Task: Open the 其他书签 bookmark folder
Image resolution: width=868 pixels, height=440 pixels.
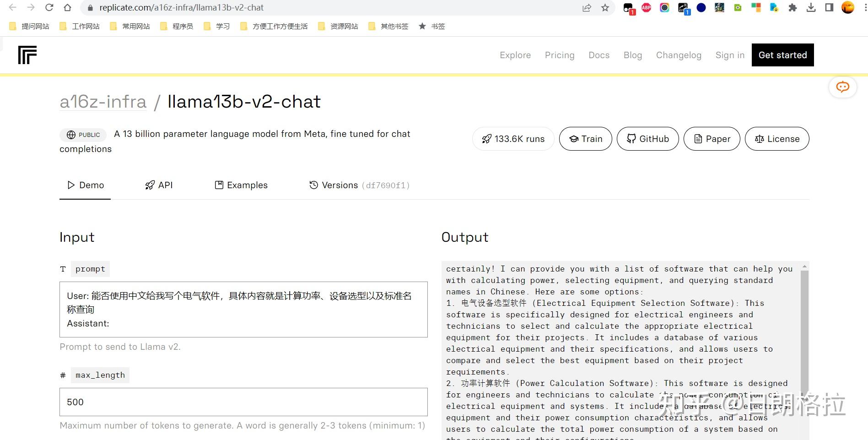Action: (x=388, y=26)
